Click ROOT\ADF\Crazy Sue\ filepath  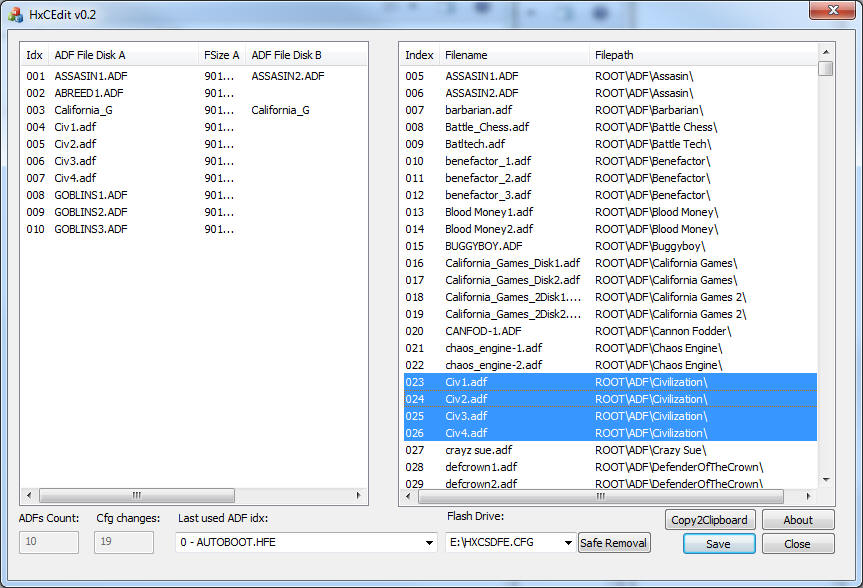point(651,450)
